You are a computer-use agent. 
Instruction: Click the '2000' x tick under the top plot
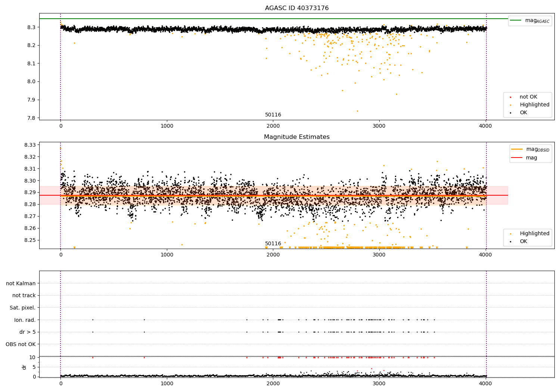coord(273,126)
